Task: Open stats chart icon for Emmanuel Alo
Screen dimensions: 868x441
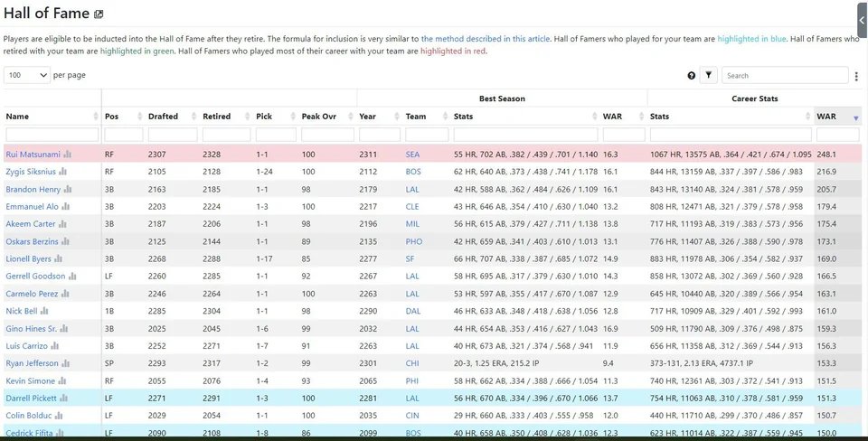Action: click(x=65, y=206)
